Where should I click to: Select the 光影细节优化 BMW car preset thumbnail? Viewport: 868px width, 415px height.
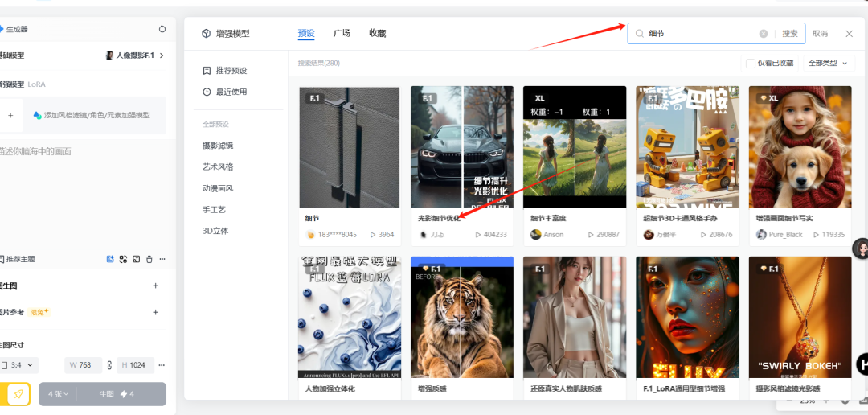coord(461,147)
